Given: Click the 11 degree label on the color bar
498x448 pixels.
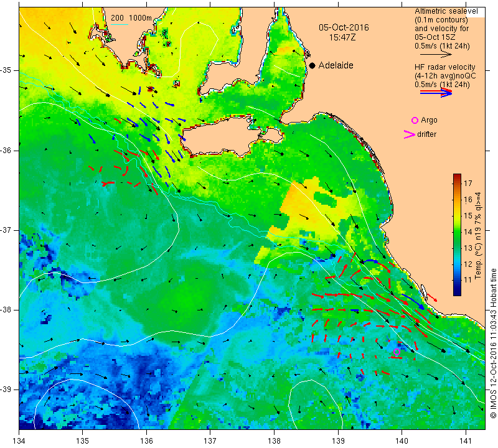Looking at the screenshot, I should coord(468,280).
